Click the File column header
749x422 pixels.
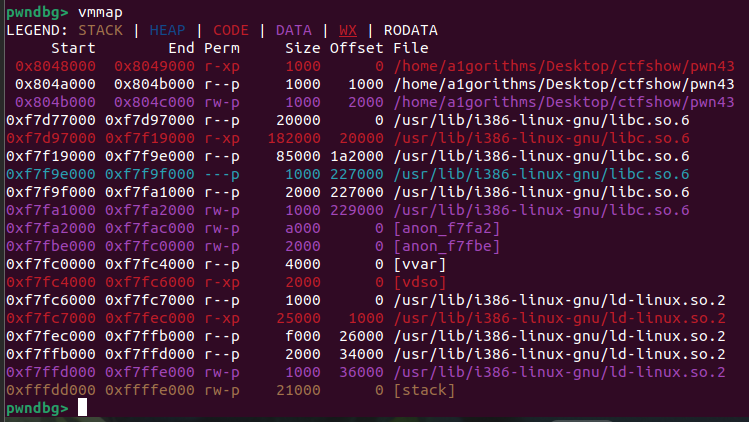point(410,48)
